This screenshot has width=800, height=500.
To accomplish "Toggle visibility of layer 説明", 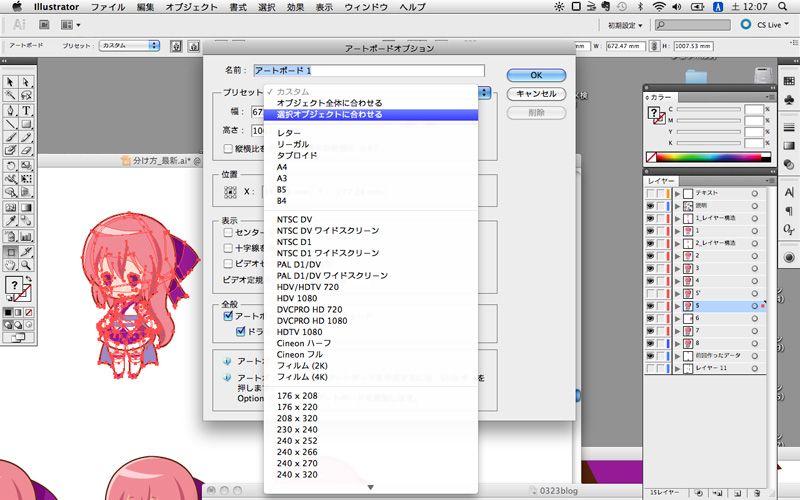I will pyautogui.click(x=650, y=206).
